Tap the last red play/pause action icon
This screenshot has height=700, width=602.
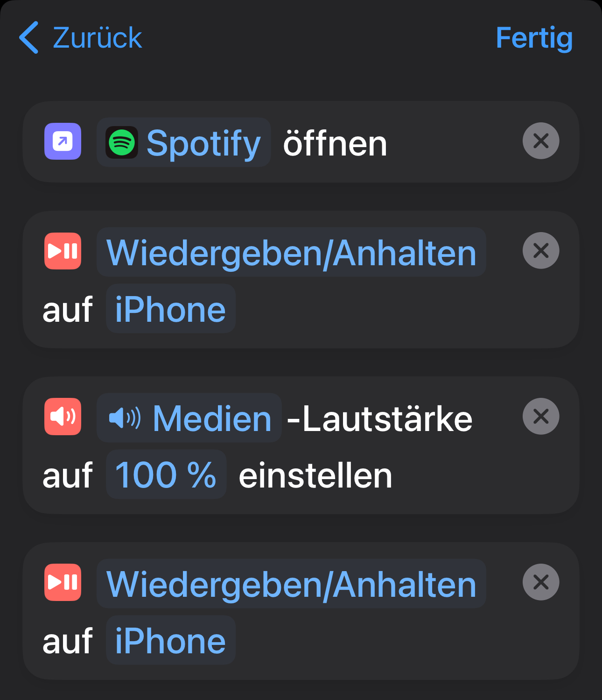[63, 582]
